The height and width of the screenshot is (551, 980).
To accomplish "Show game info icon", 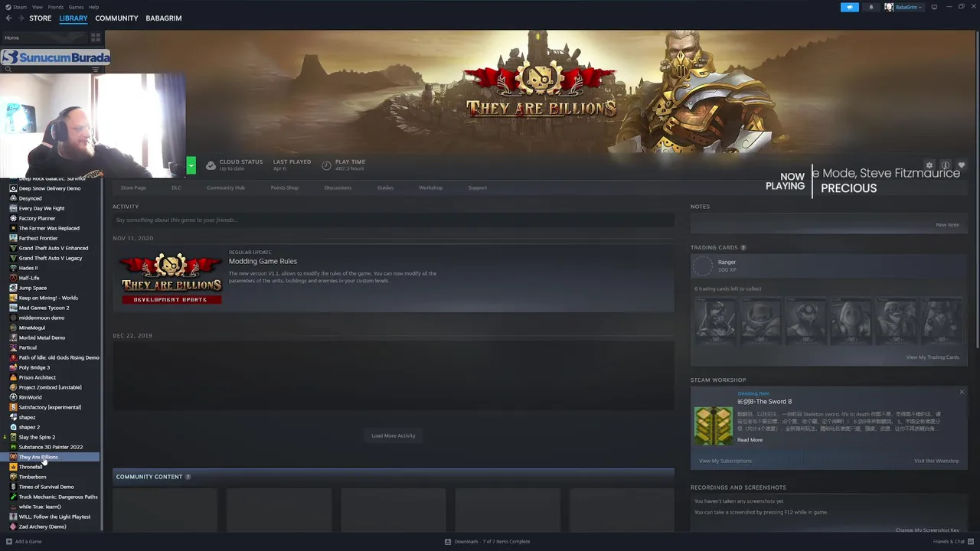I will 946,165.
